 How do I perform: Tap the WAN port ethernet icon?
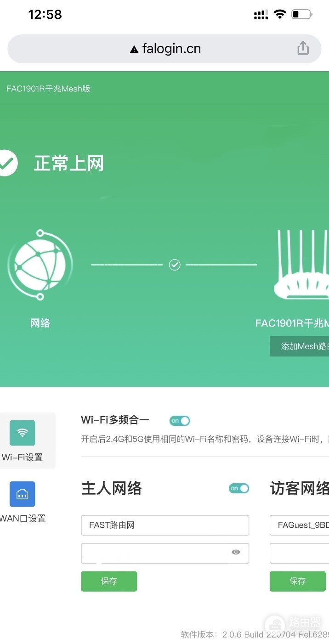22,494
